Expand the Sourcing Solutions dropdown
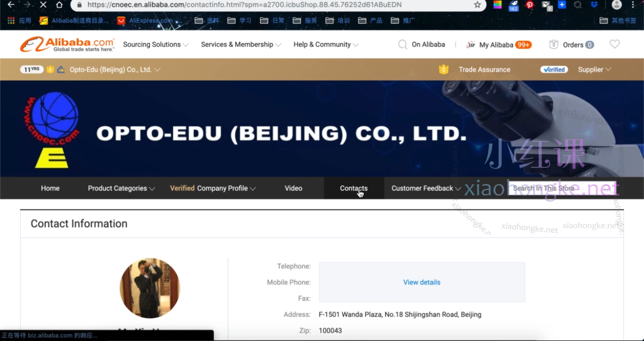This screenshot has width=644, height=341. pyautogui.click(x=156, y=45)
